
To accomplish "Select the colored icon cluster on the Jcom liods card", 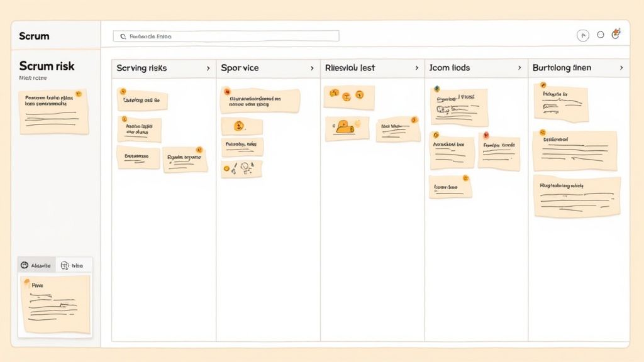I will pos(436,89).
